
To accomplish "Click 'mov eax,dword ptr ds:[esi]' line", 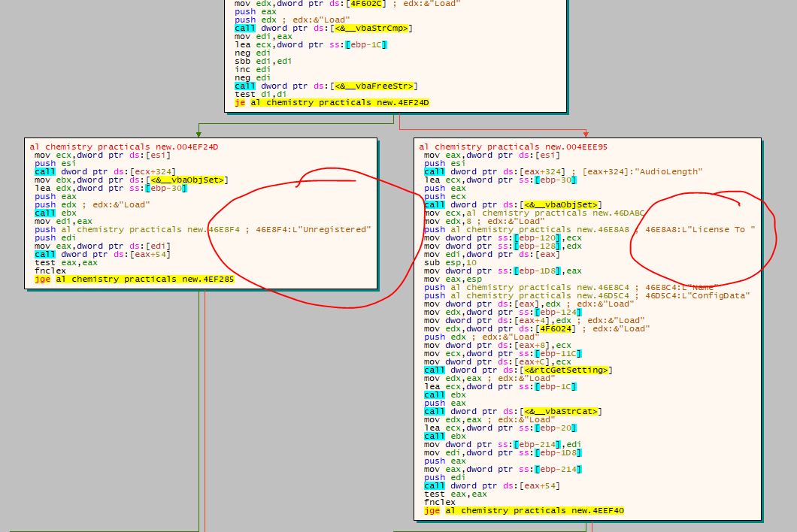I will click(492, 155).
